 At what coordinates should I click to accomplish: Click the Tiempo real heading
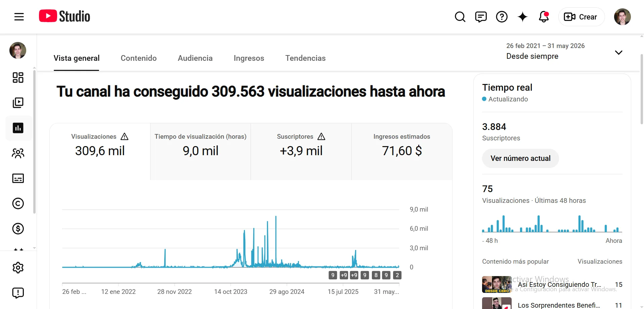(507, 87)
